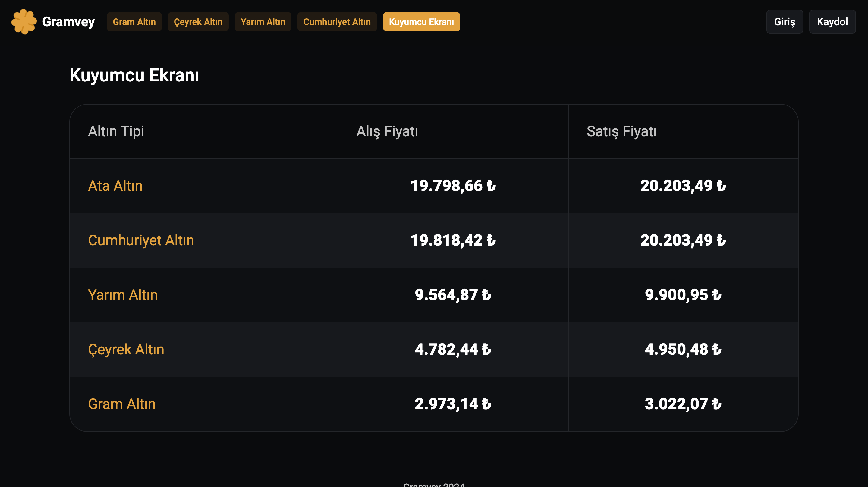Click the Satış Fiyatı column header
The image size is (868, 487).
pos(621,131)
